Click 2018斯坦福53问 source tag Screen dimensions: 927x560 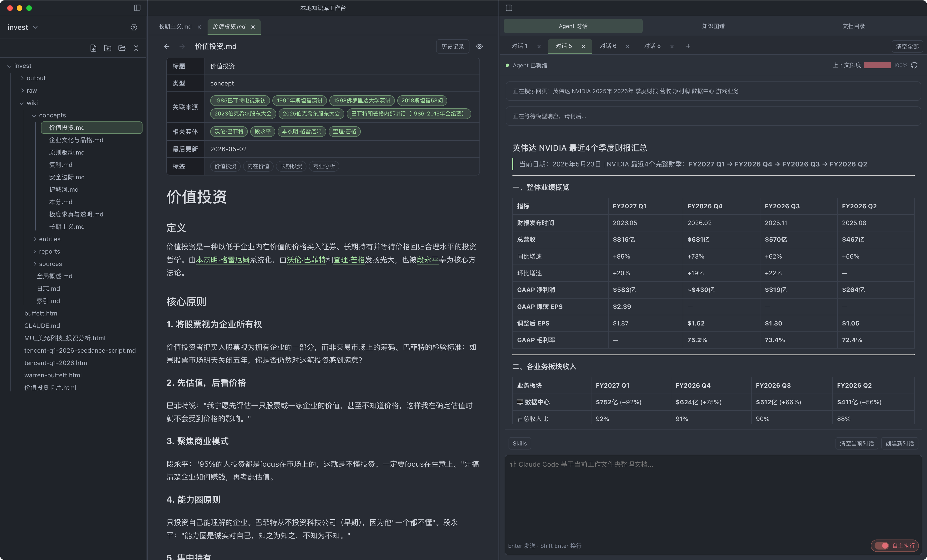pyautogui.click(x=422, y=100)
